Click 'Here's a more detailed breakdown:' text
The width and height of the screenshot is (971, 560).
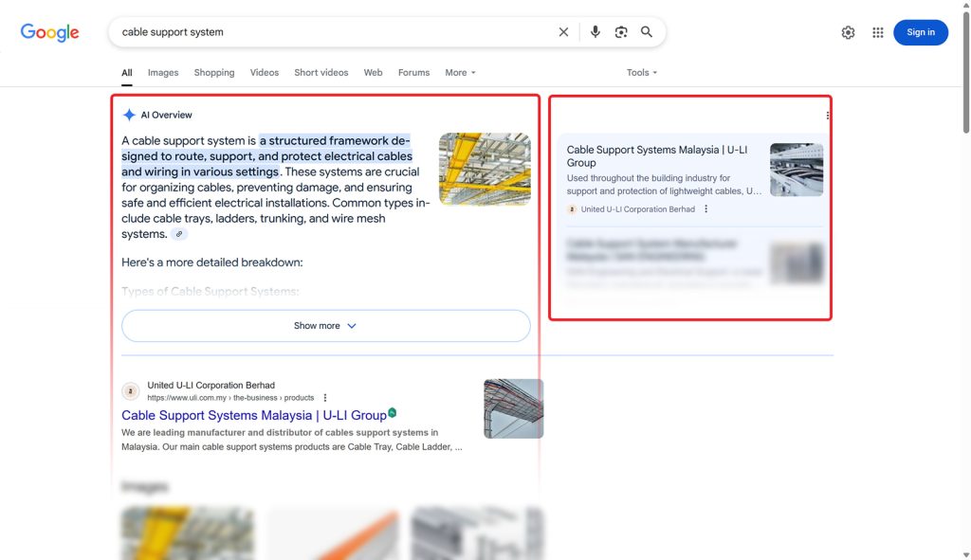(212, 262)
